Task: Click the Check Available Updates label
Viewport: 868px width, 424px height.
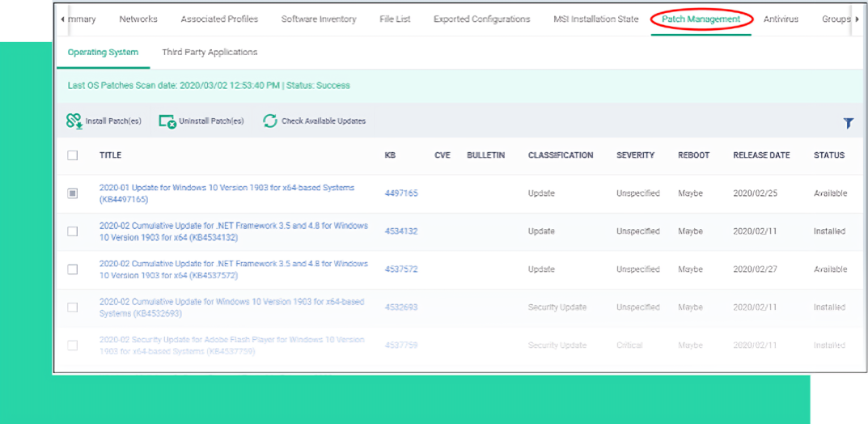Action: tap(324, 121)
